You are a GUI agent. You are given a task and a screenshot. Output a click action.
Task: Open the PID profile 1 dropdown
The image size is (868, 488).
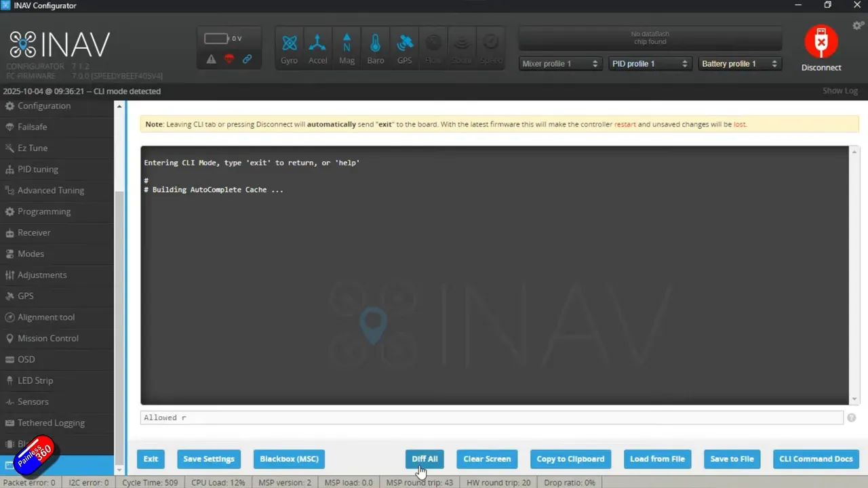click(x=649, y=64)
